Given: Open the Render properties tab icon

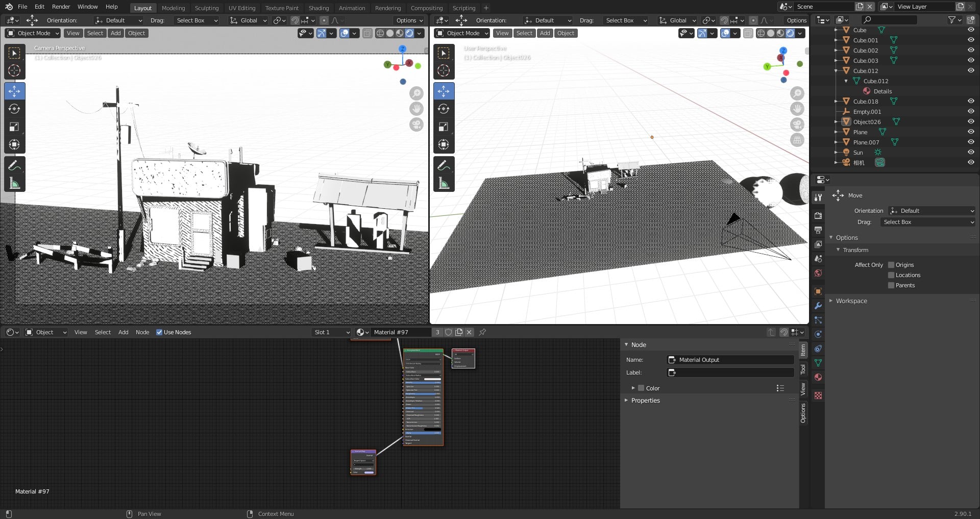Looking at the screenshot, I should tap(818, 215).
